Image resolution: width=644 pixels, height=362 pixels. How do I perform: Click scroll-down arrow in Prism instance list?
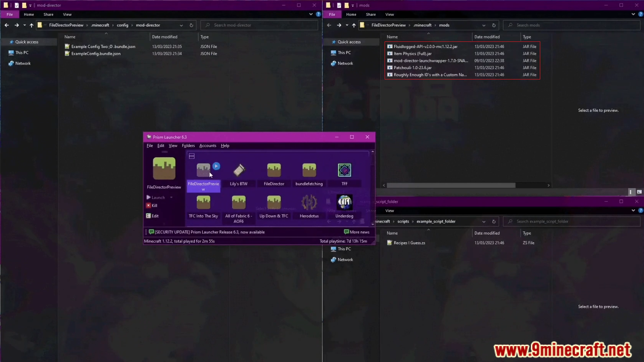[373, 224]
